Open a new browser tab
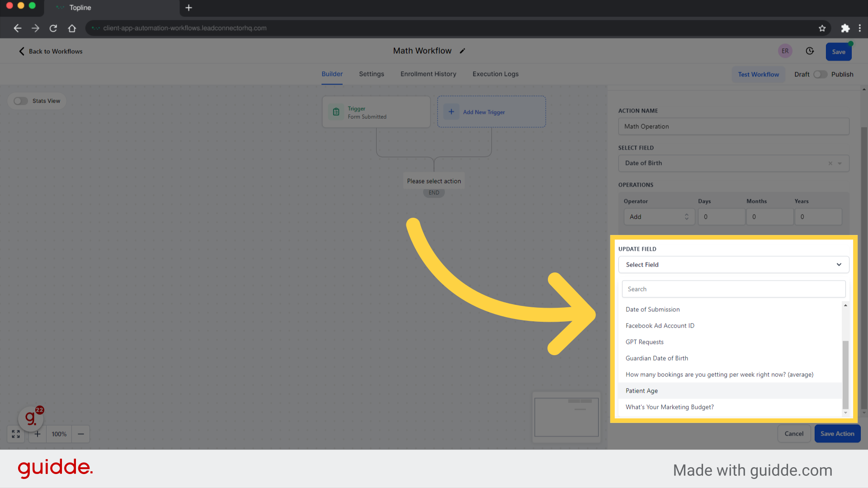 tap(189, 8)
